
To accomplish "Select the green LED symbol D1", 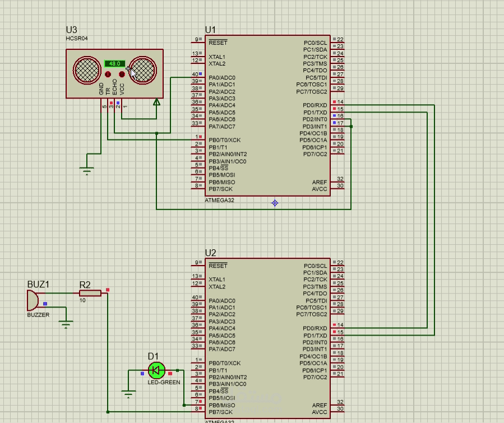I will pyautogui.click(x=156, y=370).
